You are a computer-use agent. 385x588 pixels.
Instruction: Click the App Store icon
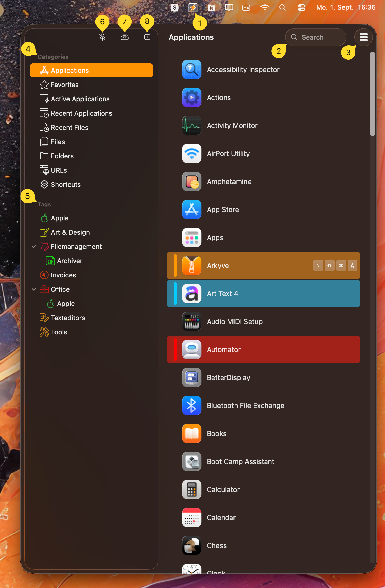pos(192,209)
